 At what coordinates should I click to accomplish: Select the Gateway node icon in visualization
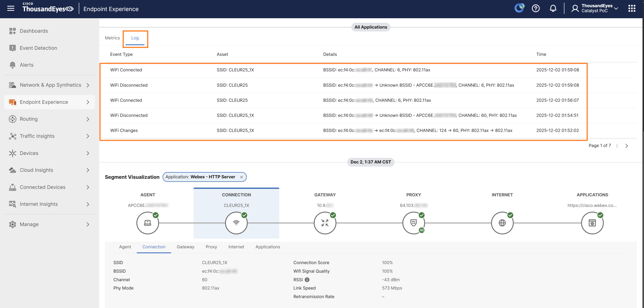tap(325, 223)
